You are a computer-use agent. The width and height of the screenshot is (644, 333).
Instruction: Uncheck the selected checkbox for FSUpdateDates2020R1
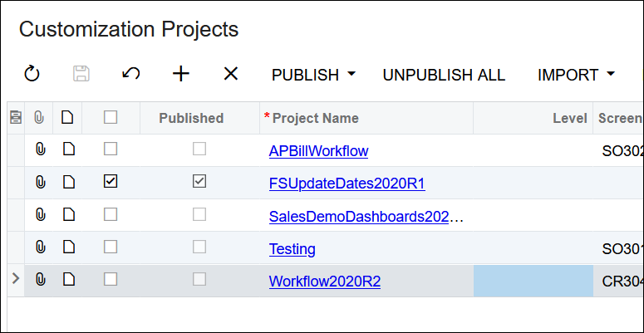(x=111, y=182)
